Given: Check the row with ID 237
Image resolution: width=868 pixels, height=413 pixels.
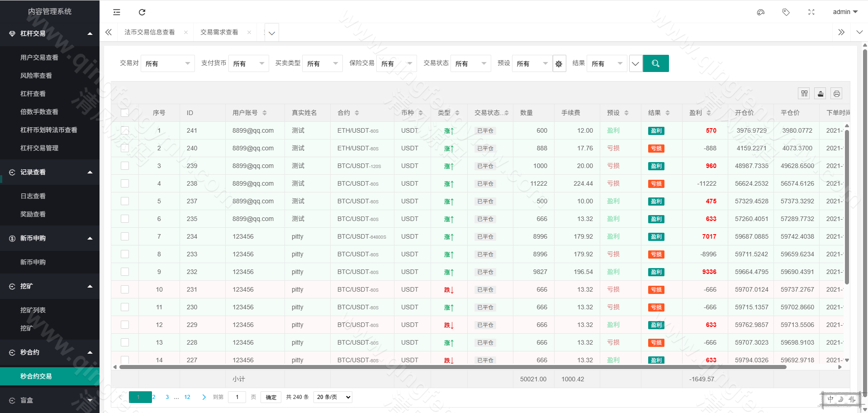Looking at the screenshot, I should 125,201.
